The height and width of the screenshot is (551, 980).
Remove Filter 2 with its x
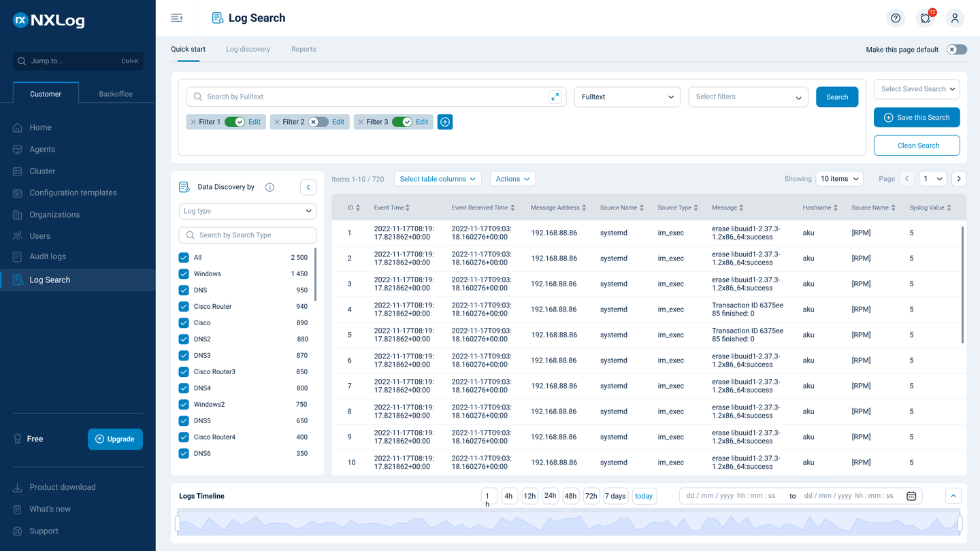click(x=277, y=122)
